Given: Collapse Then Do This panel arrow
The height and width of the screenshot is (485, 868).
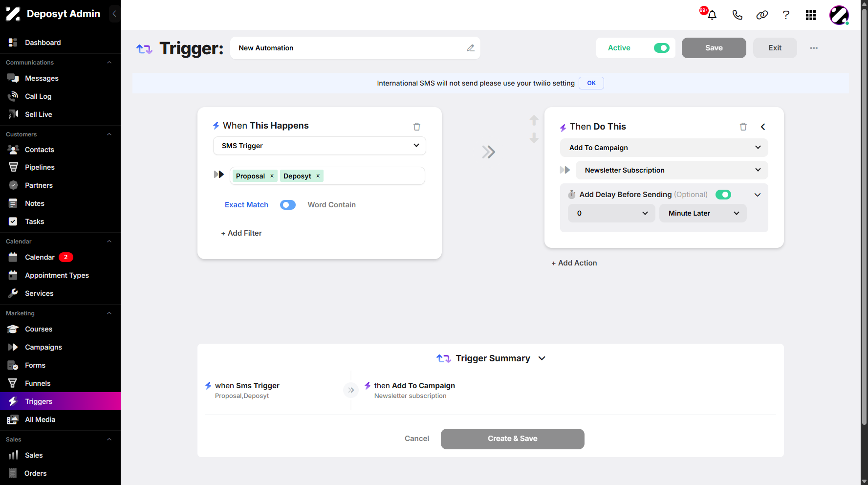Looking at the screenshot, I should coord(763,127).
